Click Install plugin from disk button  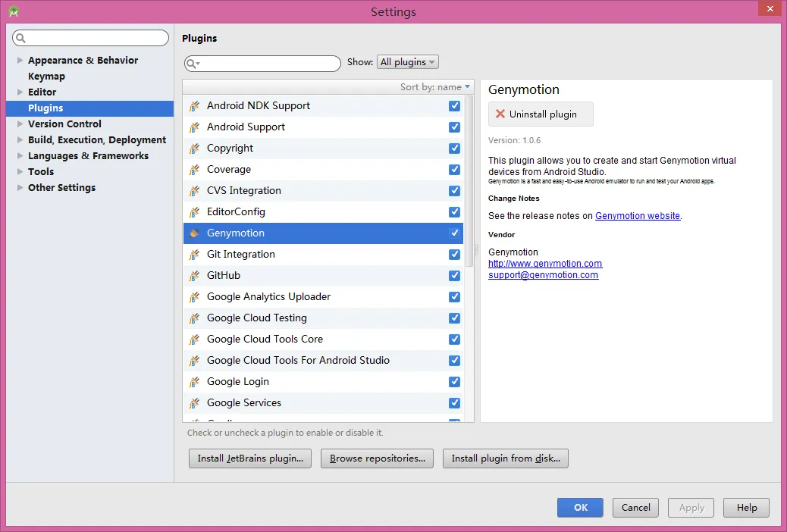(x=506, y=458)
